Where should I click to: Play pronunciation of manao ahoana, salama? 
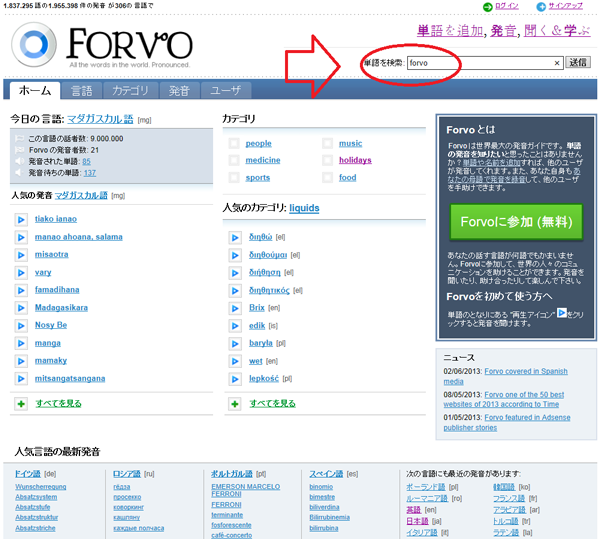click(x=21, y=238)
